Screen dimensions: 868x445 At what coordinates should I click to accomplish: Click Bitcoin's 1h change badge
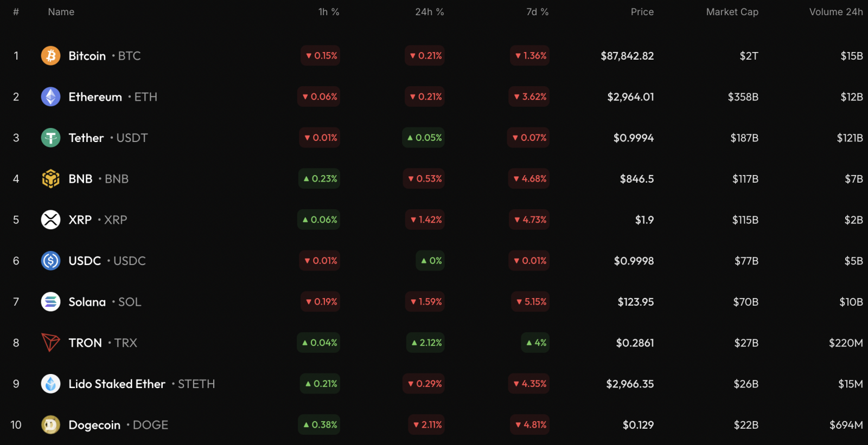click(321, 56)
